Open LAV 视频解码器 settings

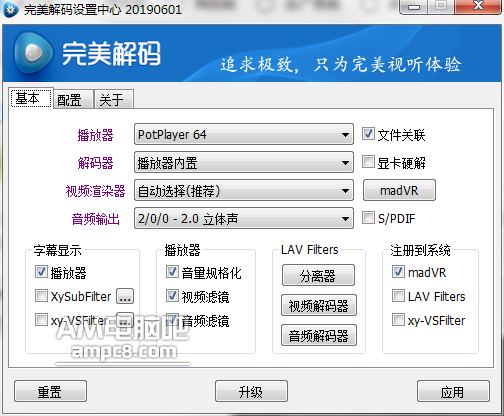click(x=319, y=305)
